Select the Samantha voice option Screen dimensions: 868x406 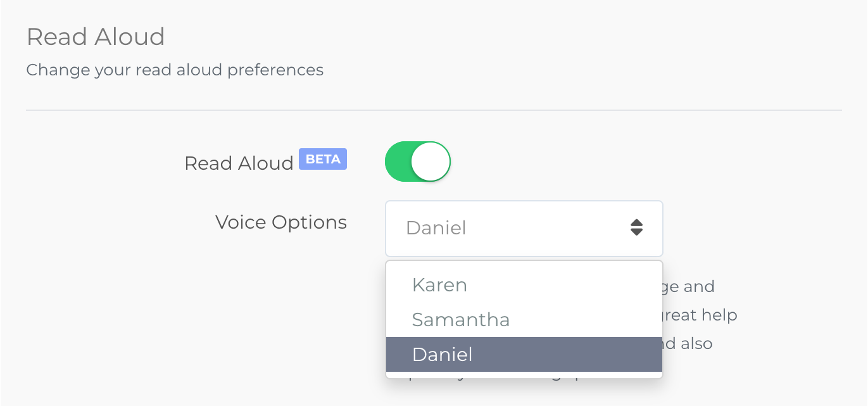460,320
